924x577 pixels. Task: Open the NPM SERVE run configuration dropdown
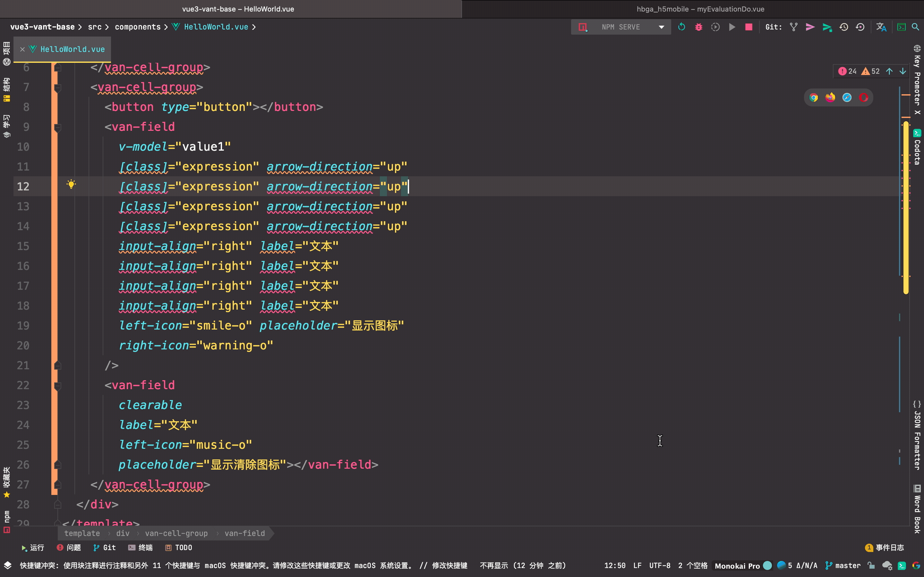coord(661,27)
